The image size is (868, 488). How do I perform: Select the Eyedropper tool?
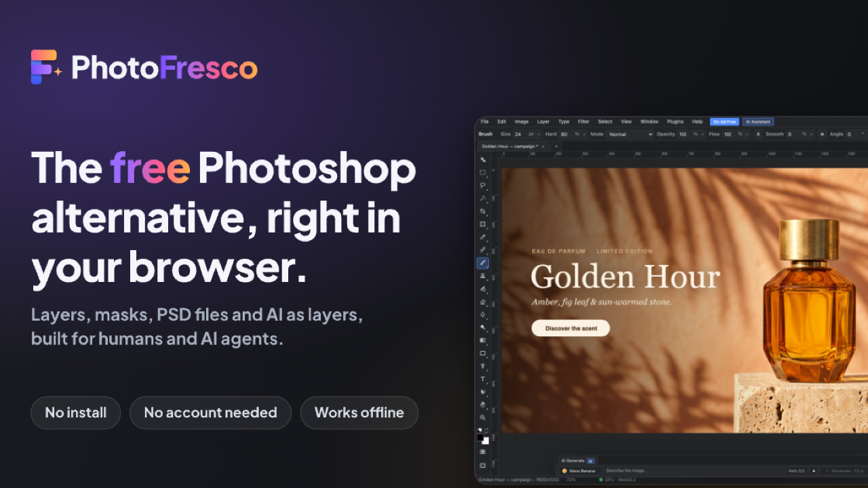(x=483, y=237)
